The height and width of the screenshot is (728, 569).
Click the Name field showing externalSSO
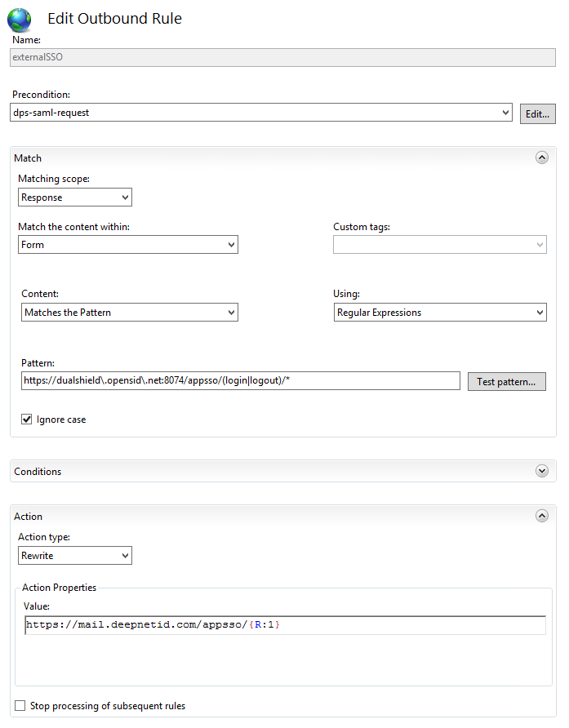click(x=283, y=58)
